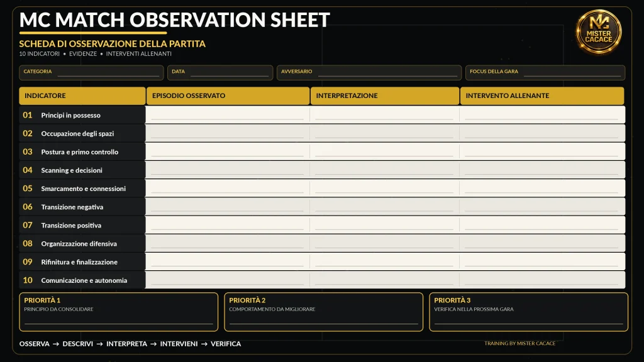This screenshot has height=362, width=644.
Task: Click 'Postura e primo controllo' indicator label
Action: [x=80, y=152]
